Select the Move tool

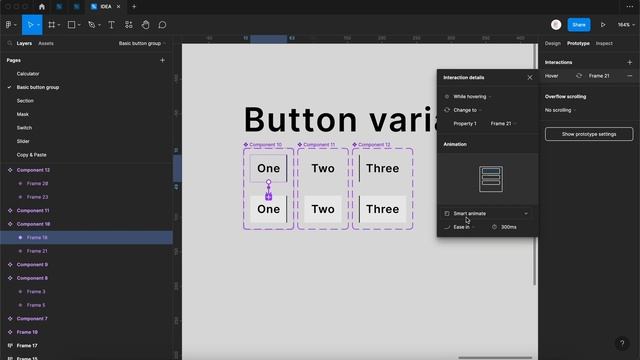pyautogui.click(x=30, y=25)
